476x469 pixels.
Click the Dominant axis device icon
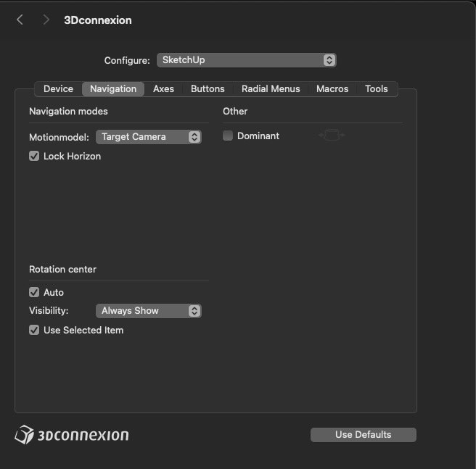coord(332,135)
